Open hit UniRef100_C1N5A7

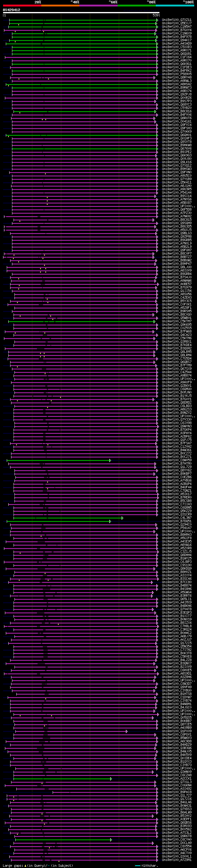pos(177,26)
